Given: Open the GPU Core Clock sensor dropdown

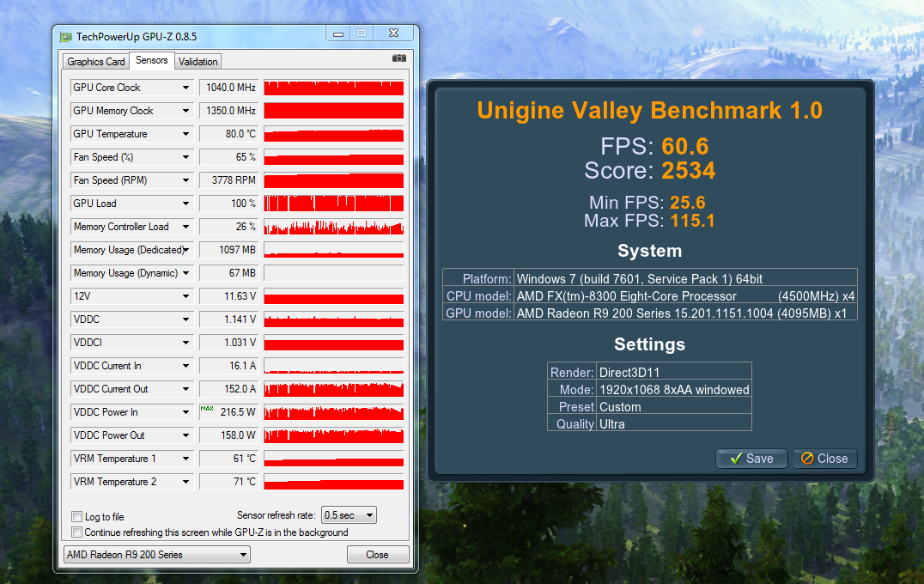Looking at the screenshot, I should (185, 88).
